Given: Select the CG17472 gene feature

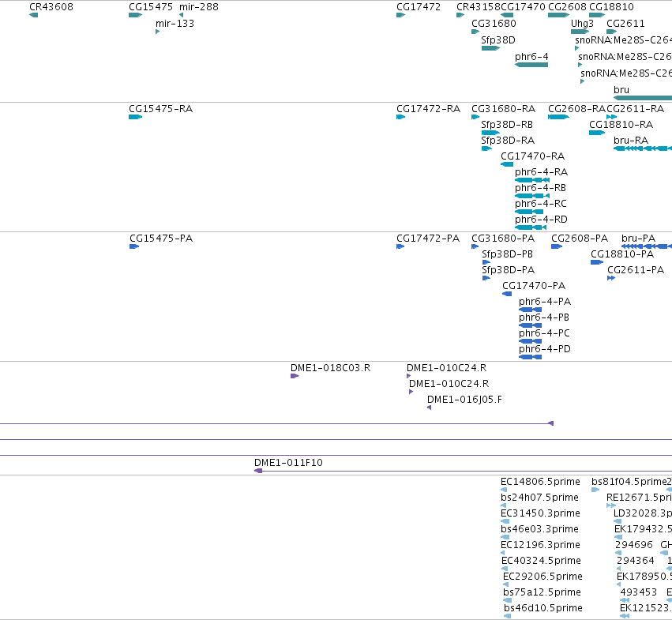Looking at the screenshot, I should tap(400, 15).
